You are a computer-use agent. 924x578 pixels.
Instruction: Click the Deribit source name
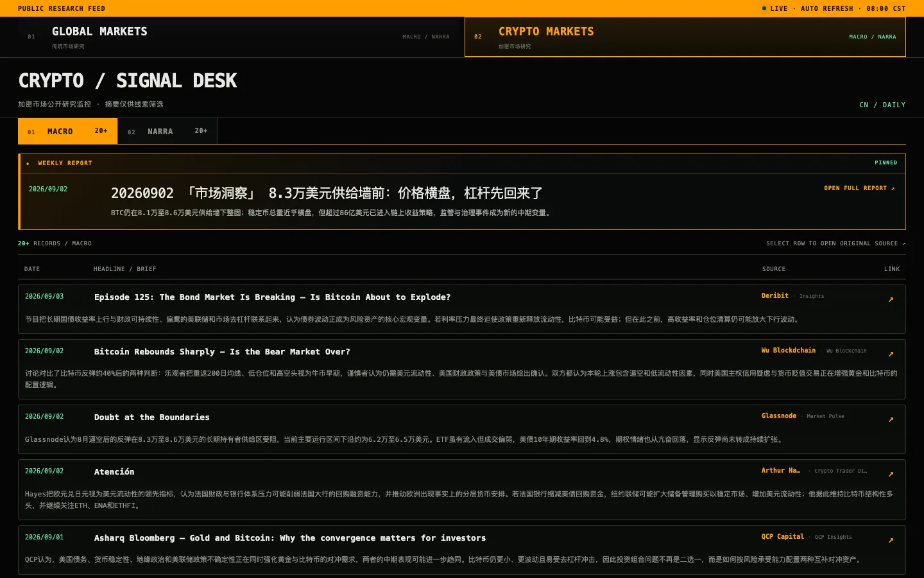click(x=775, y=296)
